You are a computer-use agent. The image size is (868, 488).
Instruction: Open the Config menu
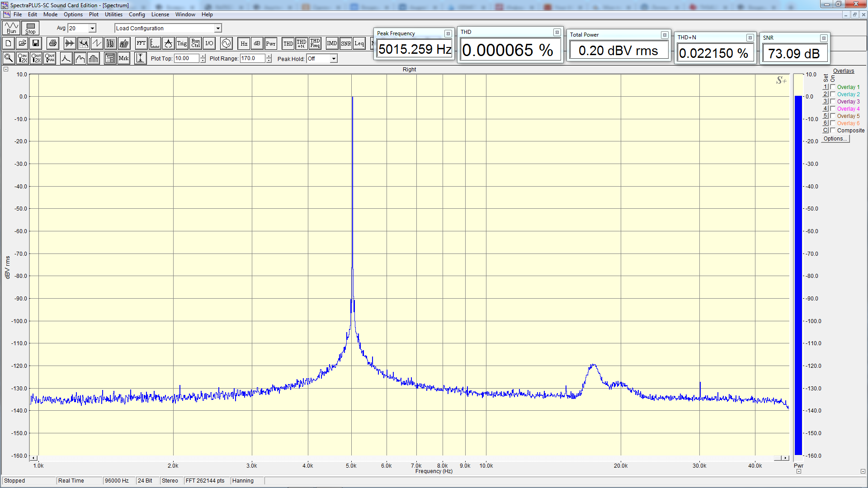pyautogui.click(x=137, y=14)
